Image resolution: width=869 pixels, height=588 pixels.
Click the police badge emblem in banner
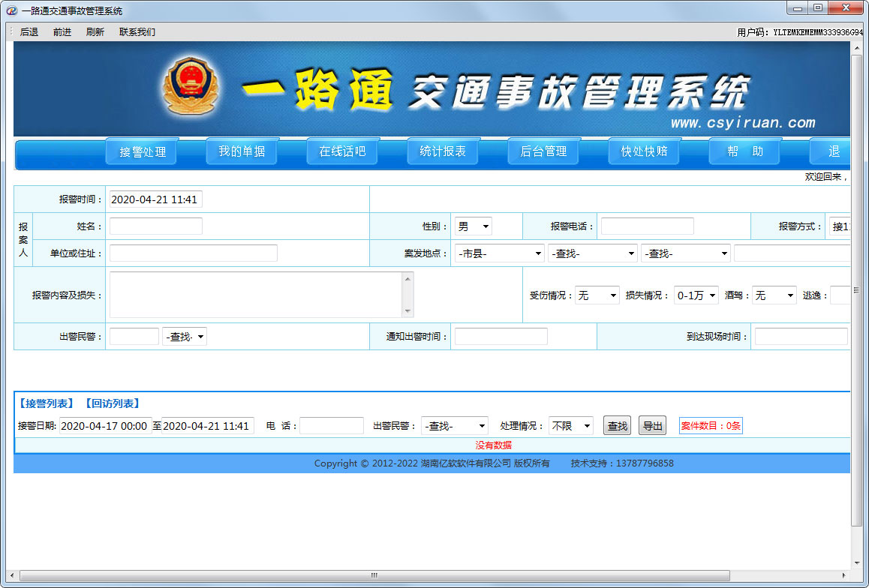(x=191, y=85)
